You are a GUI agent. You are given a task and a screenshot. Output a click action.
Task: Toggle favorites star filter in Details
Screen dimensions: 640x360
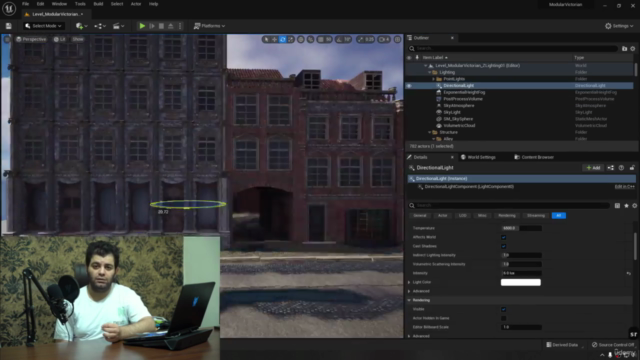[626, 206]
